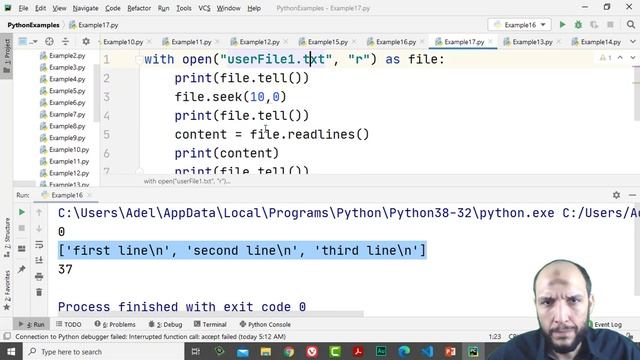640x360 pixels.
Task: Go to next highlighted error arrow
Action: click(633, 58)
